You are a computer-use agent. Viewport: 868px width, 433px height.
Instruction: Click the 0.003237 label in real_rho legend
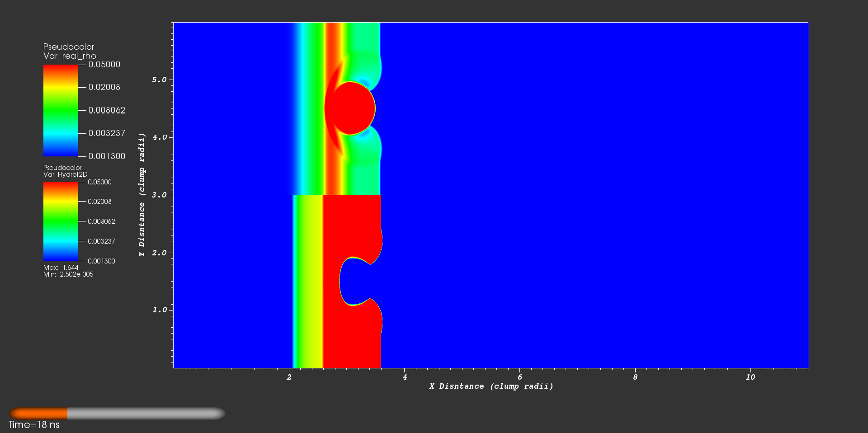(107, 133)
